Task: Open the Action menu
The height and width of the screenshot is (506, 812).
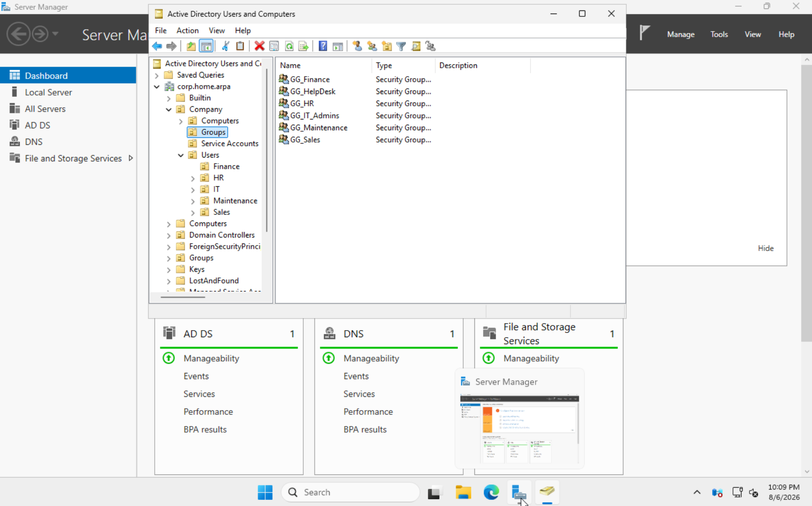Action: coord(187,31)
